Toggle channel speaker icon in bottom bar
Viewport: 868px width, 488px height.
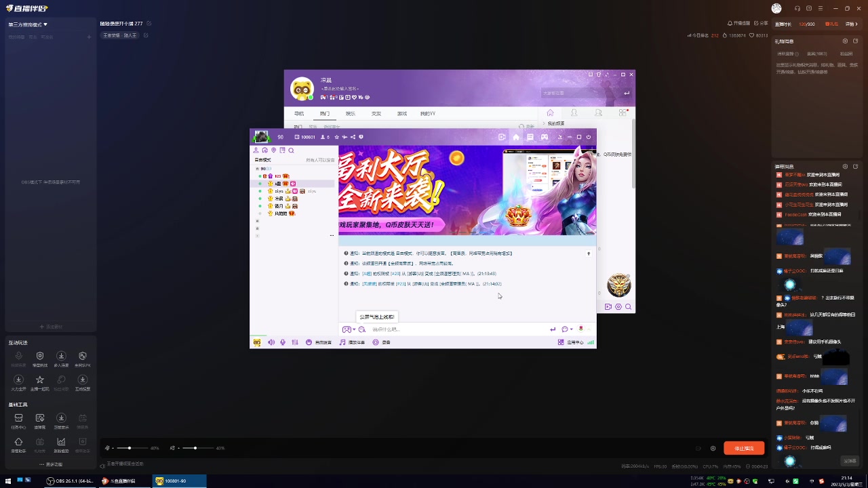point(271,342)
